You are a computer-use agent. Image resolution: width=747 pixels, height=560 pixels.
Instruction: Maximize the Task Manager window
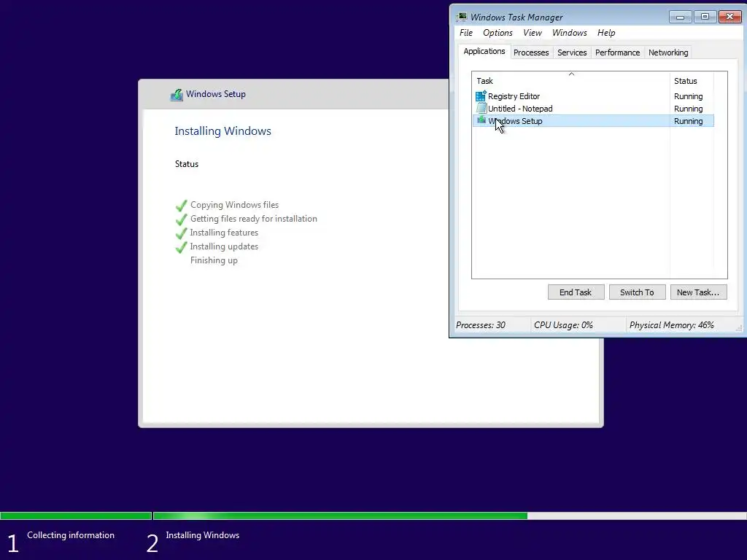705,17
